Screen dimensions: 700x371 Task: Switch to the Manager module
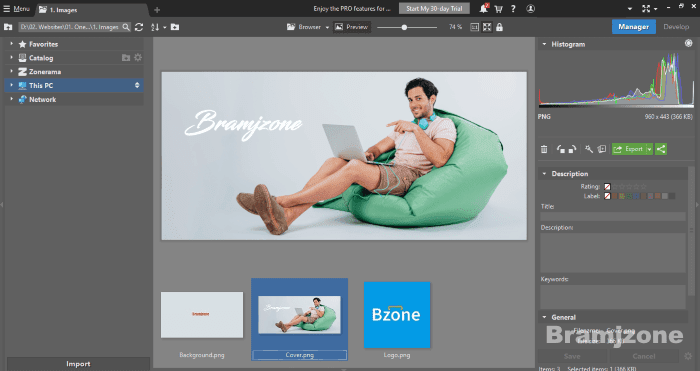tap(633, 27)
